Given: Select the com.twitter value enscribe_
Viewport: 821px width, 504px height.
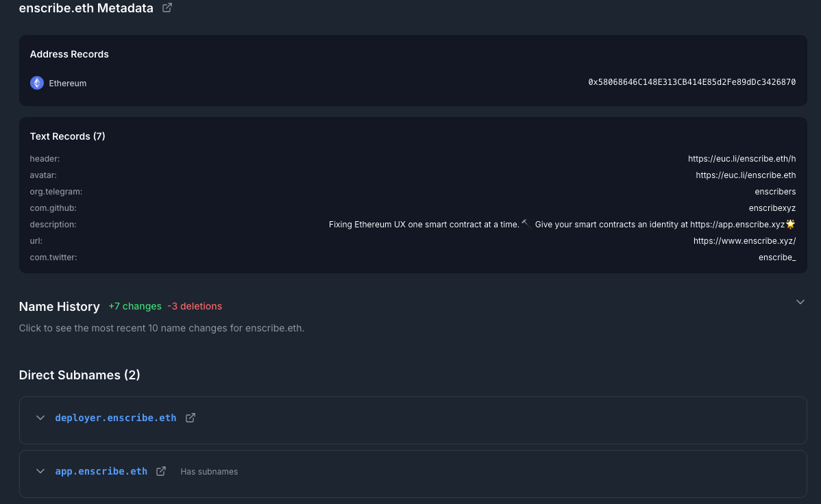Looking at the screenshot, I should pos(777,257).
